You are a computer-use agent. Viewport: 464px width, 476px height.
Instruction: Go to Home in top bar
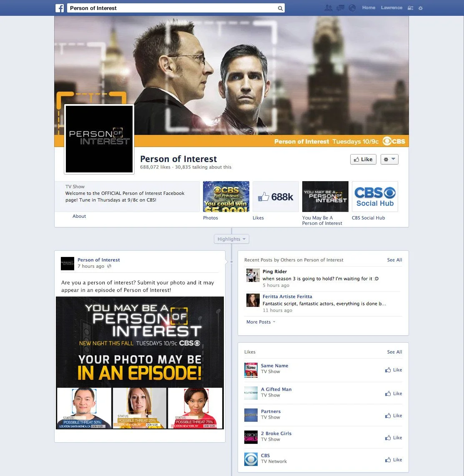click(x=369, y=7)
